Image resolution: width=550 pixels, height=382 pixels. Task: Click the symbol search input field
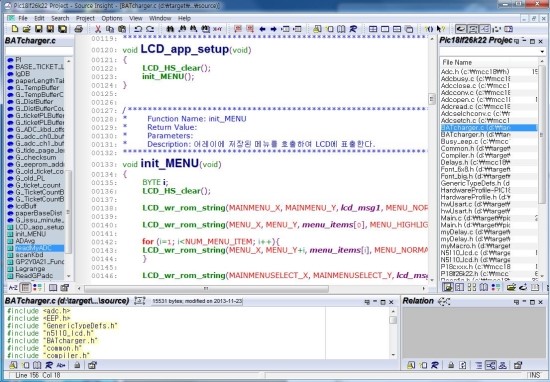pyautogui.click(x=39, y=52)
